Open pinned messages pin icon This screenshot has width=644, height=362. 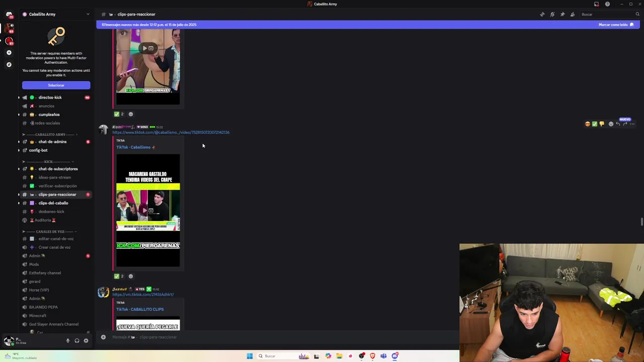562,14
